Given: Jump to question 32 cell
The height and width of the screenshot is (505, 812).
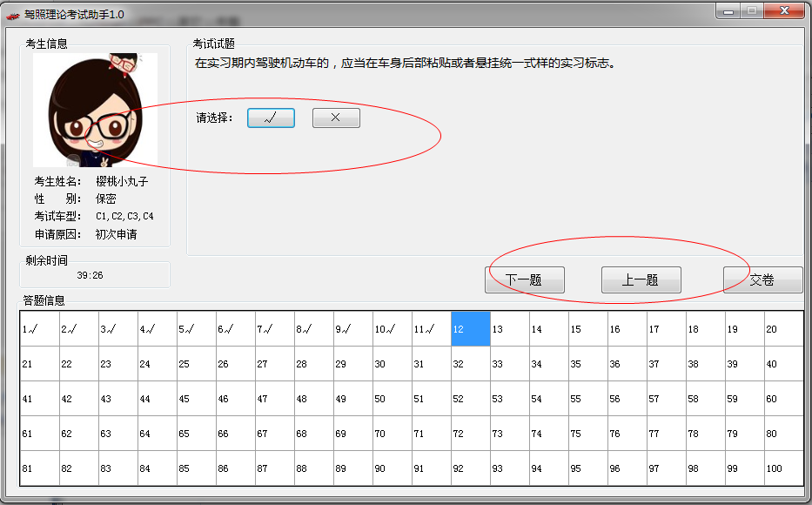Looking at the screenshot, I should 471,364.
